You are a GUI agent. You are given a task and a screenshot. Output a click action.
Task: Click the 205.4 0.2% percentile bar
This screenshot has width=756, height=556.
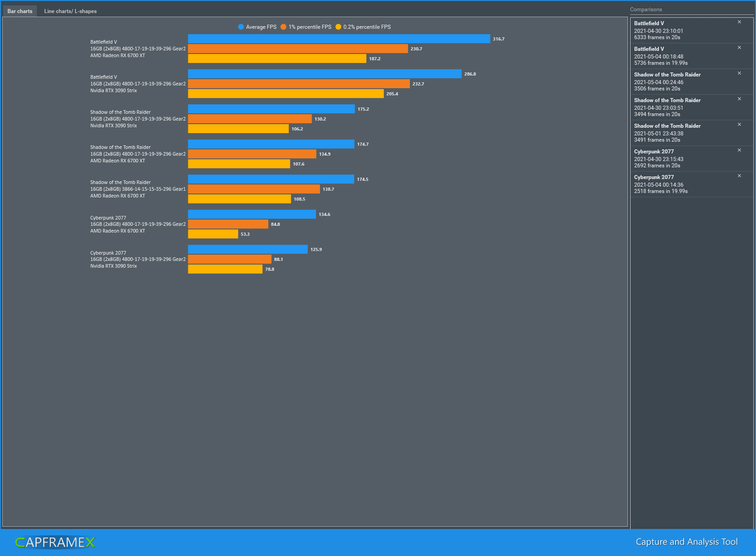(x=286, y=94)
